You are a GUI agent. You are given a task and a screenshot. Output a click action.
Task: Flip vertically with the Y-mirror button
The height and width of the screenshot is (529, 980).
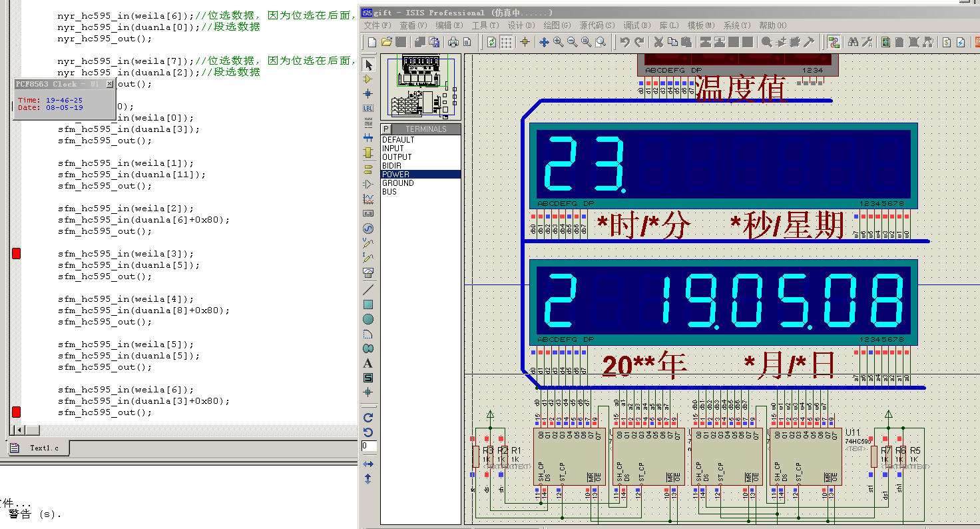(x=368, y=478)
